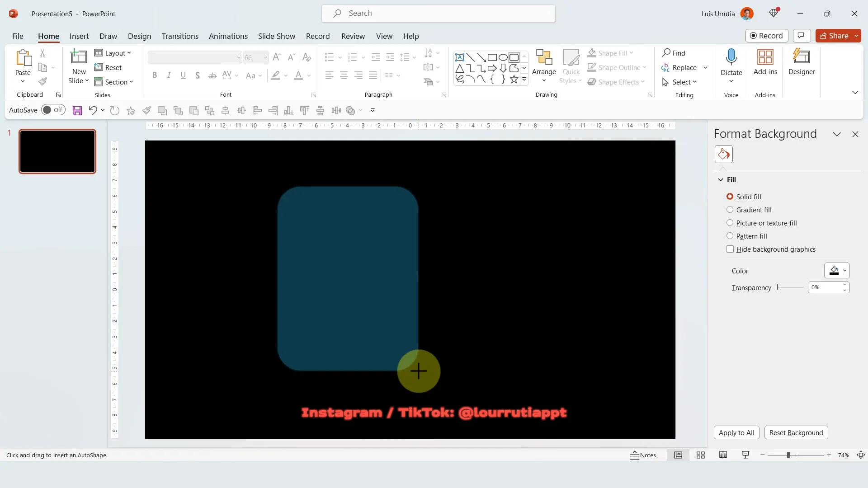Screen dimensions: 868x488
Task: Select the Text Box shape icon
Action: (x=459, y=57)
